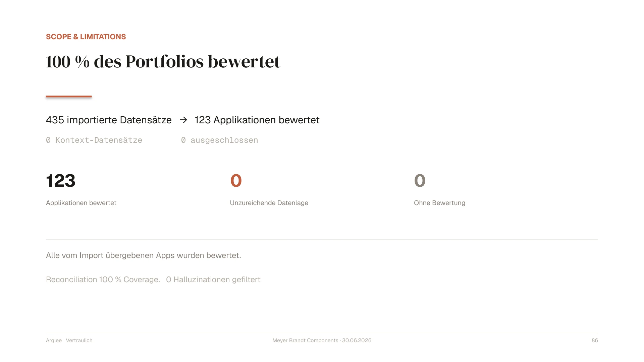Select the Vertraulich footer label
Image resolution: width=644 pixels, height=362 pixels.
[x=79, y=341]
